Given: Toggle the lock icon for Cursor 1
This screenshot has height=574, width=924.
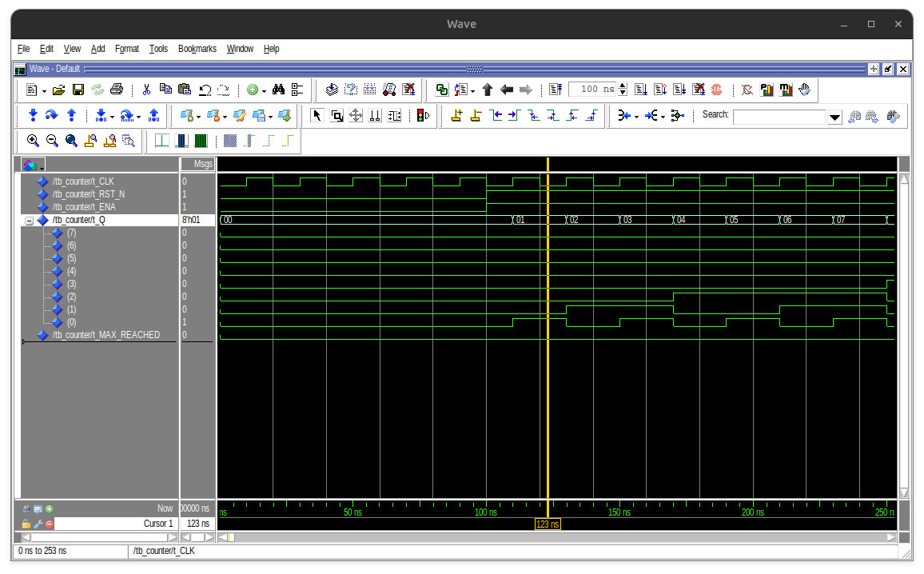Looking at the screenshot, I should point(26,524).
